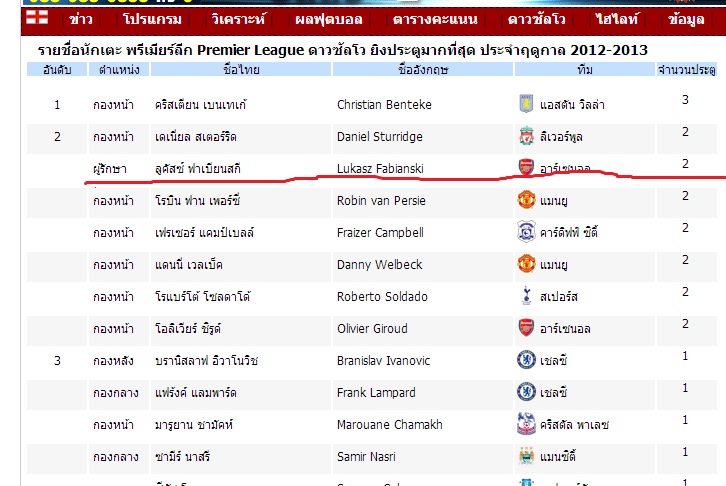Image resolution: width=726 pixels, height=486 pixels.
Task: Click Thai name ซามีร์ นาสรี
Action: pyautogui.click(x=182, y=456)
